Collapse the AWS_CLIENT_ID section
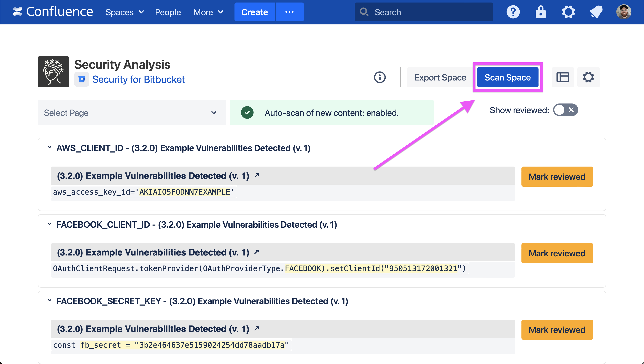This screenshot has height=364, width=644. coord(49,148)
